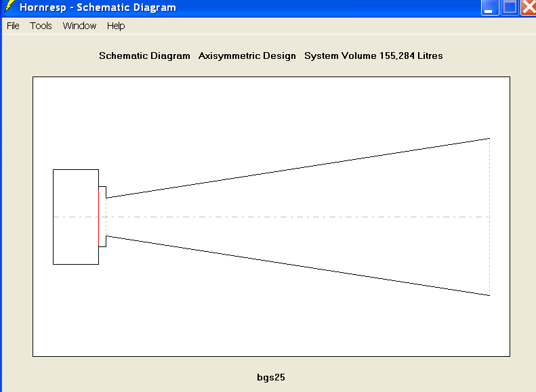Image resolution: width=536 pixels, height=392 pixels.
Task: Click the Hornresp title bar text
Action: tap(98, 7)
